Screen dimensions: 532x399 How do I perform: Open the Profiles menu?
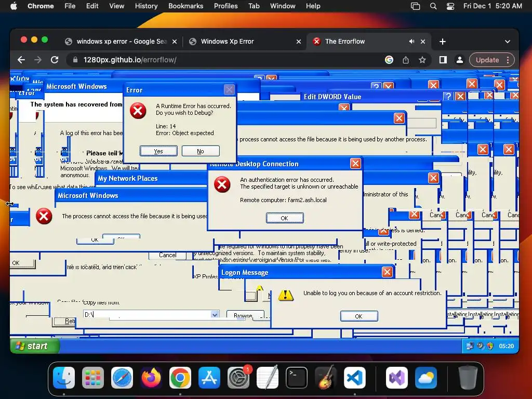coord(225,6)
